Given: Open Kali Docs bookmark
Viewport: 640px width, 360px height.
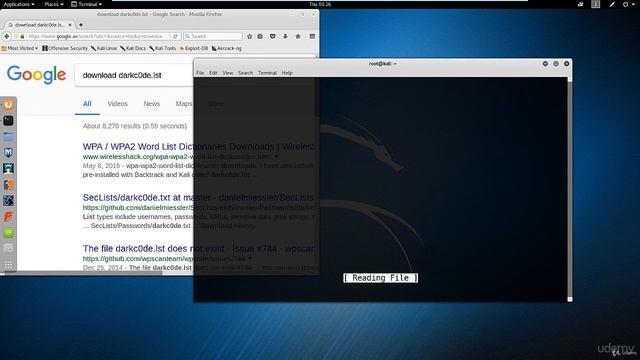Looking at the screenshot, I should 133,48.
